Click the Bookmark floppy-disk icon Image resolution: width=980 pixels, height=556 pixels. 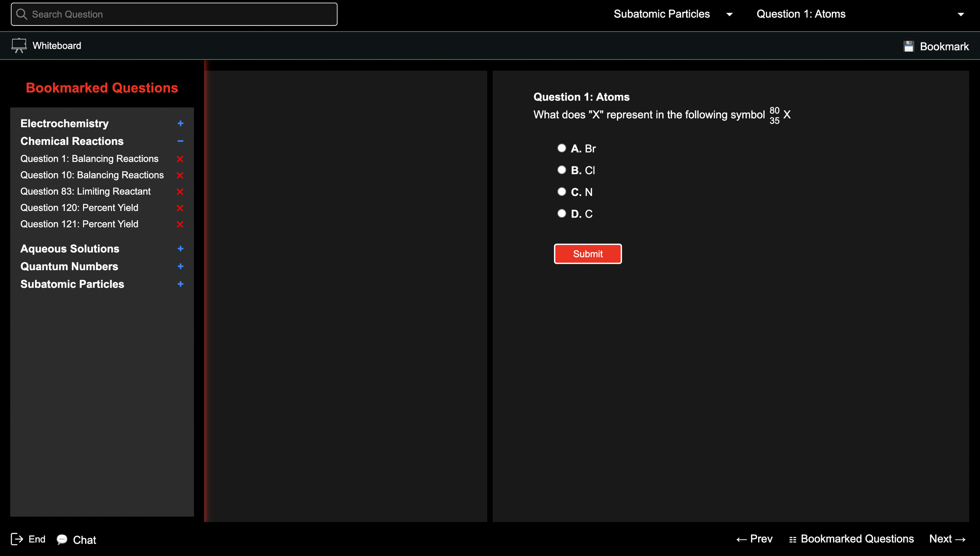point(908,46)
